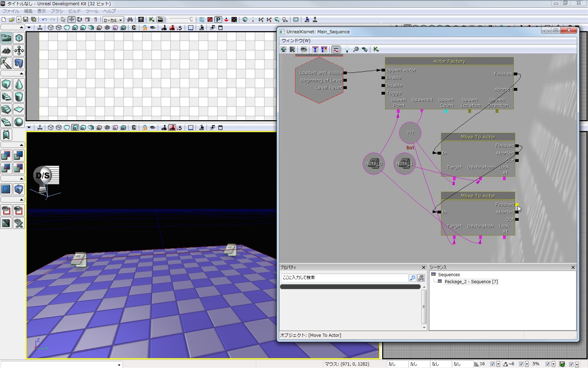588x368 pixels.
Task: Click the padlock icon in upper viewport toolbar
Action: 145,28
